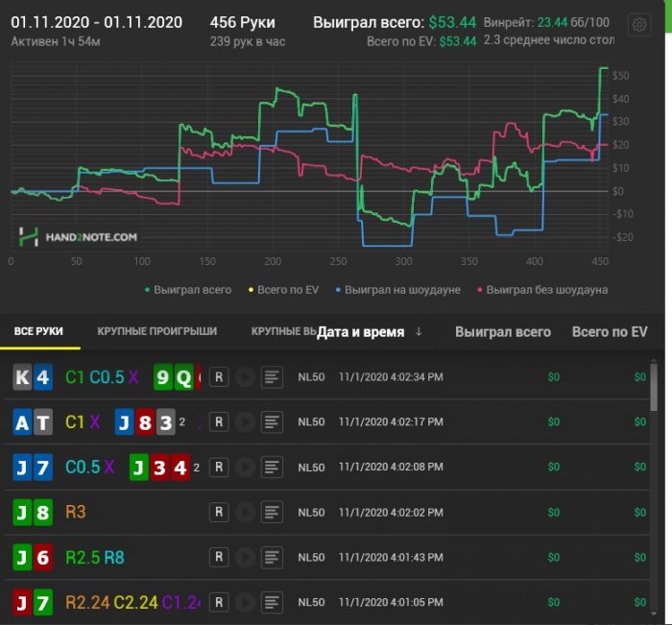The height and width of the screenshot is (625, 672).
Task: Click the 'R8' action in the J6 row
Action: (x=114, y=557)
